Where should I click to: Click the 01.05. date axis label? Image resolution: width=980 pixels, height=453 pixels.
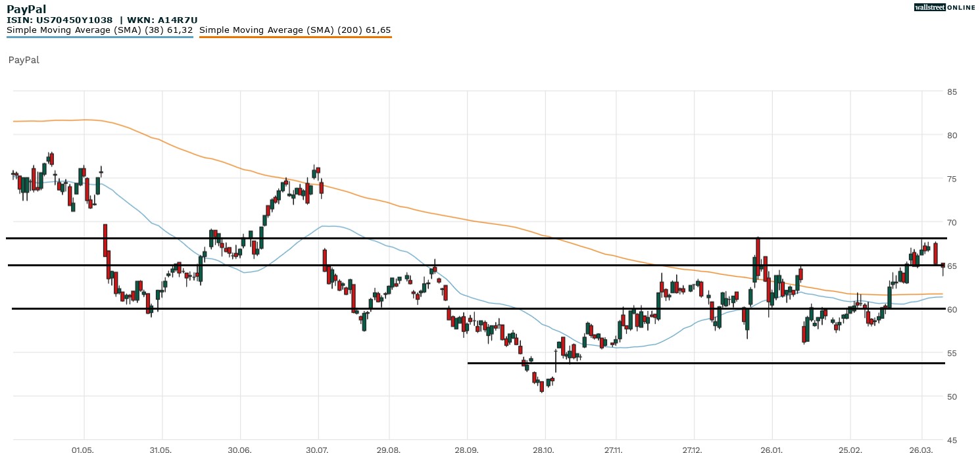[83, 451]
